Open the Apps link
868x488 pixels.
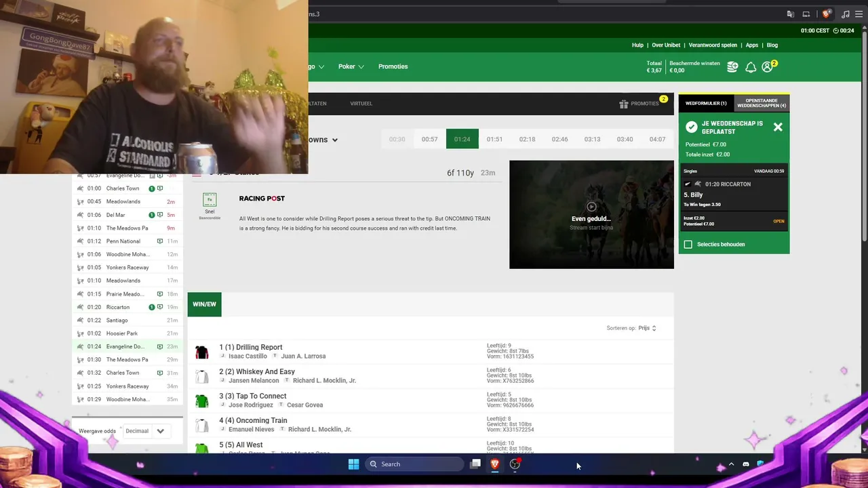coord(752,45)
